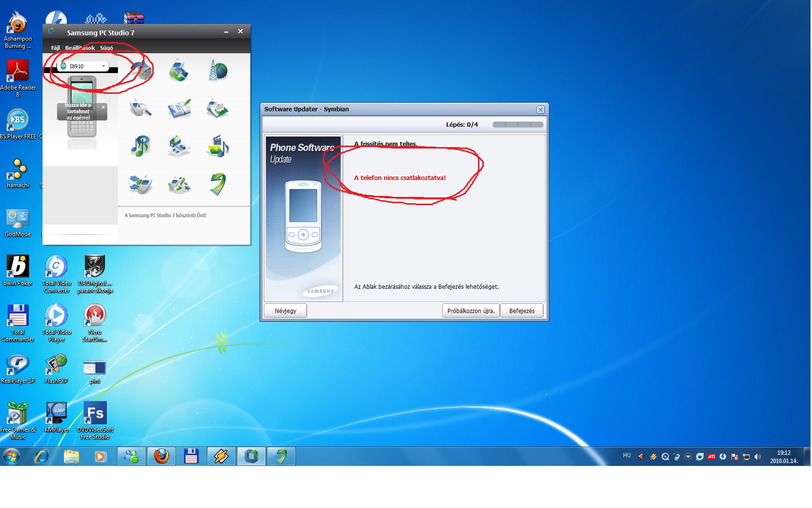Dismiss the Húzza ide a tartalmat tooltip
The height and width of the screenshot is (508, 812).
(103, 107)
